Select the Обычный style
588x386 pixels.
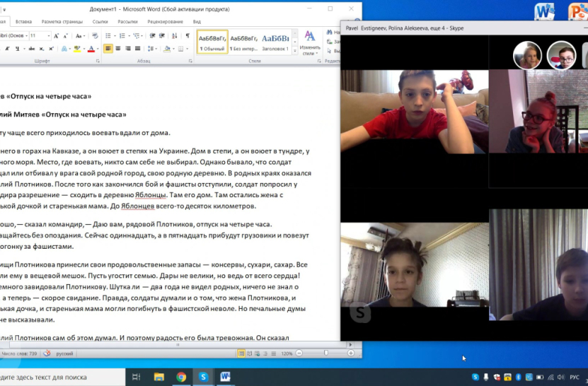[212, 42]
